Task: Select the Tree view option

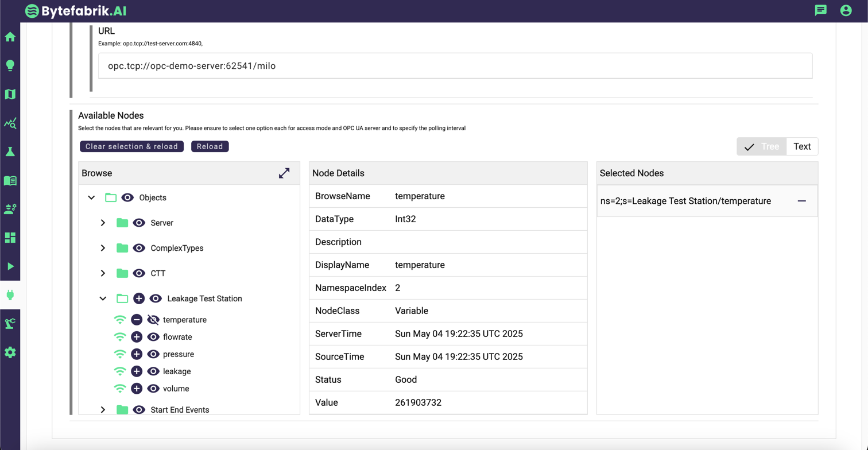Action: point(761,146)
